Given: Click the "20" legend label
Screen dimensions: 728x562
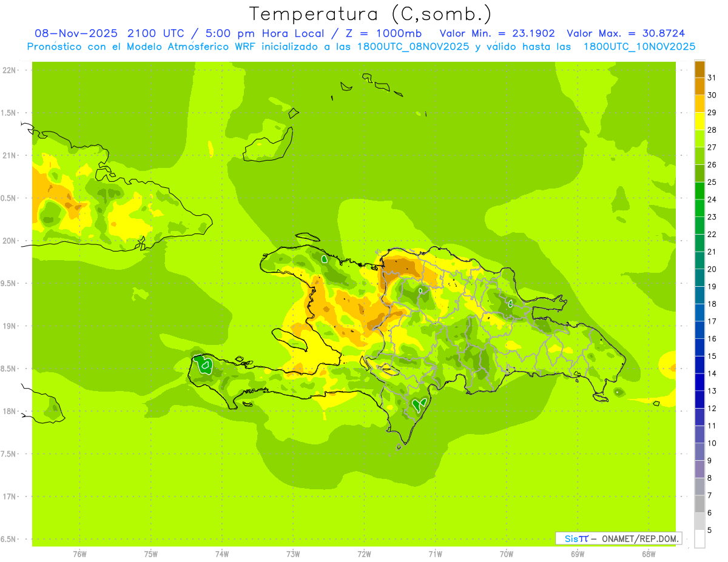Looking at the screenshot, I should pos(712,269).
